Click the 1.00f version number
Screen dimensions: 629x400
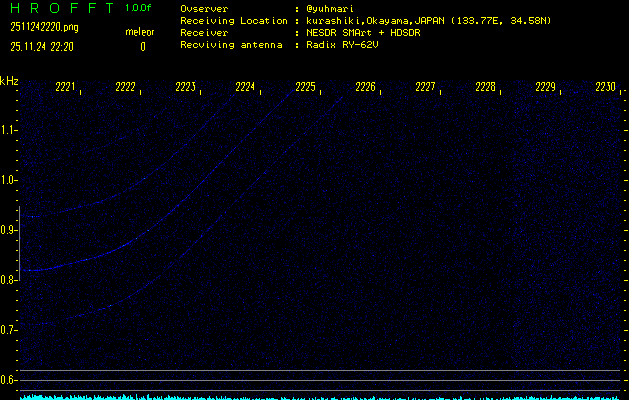click(x=140, y=8)
